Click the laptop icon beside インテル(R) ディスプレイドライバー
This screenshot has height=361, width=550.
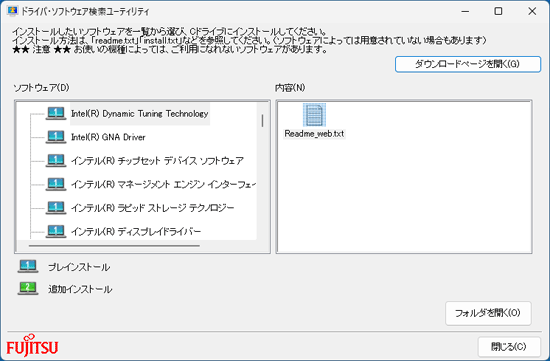point(56,231)
